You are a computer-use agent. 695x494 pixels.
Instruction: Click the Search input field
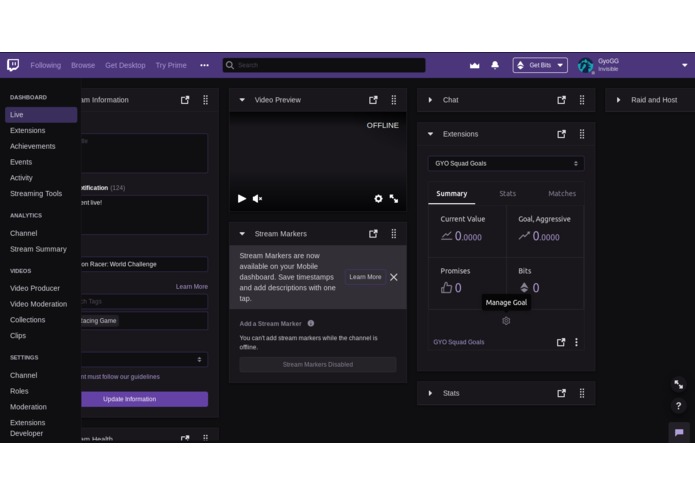click(x=324, y=65)
